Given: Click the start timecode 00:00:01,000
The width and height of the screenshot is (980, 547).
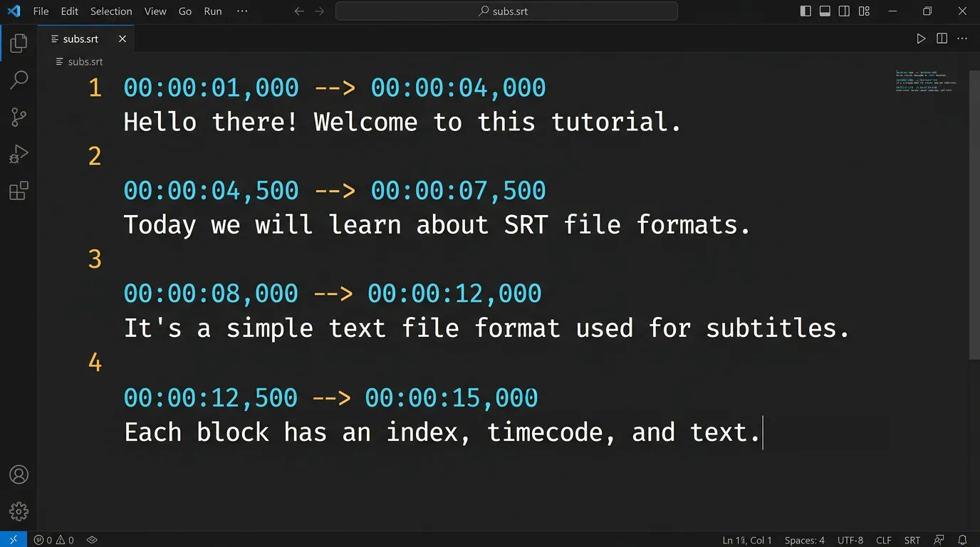Looking at the screenshot, I should (x=212, y=88).
